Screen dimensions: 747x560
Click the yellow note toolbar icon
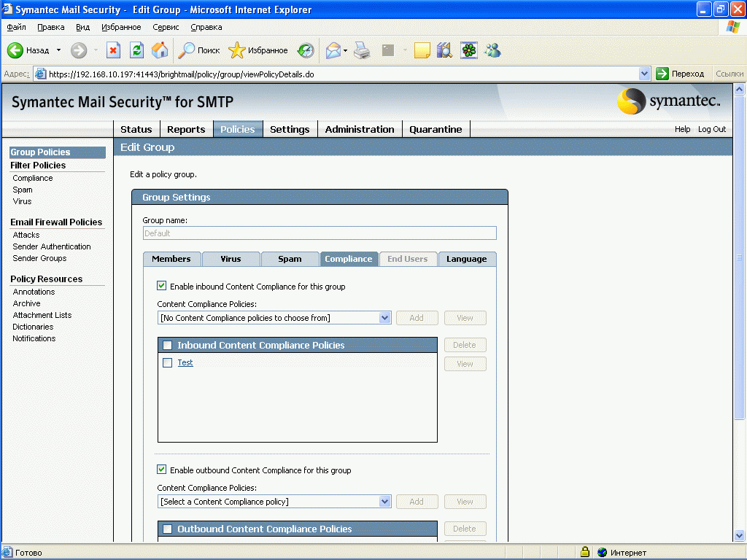(x=422, y=50)
